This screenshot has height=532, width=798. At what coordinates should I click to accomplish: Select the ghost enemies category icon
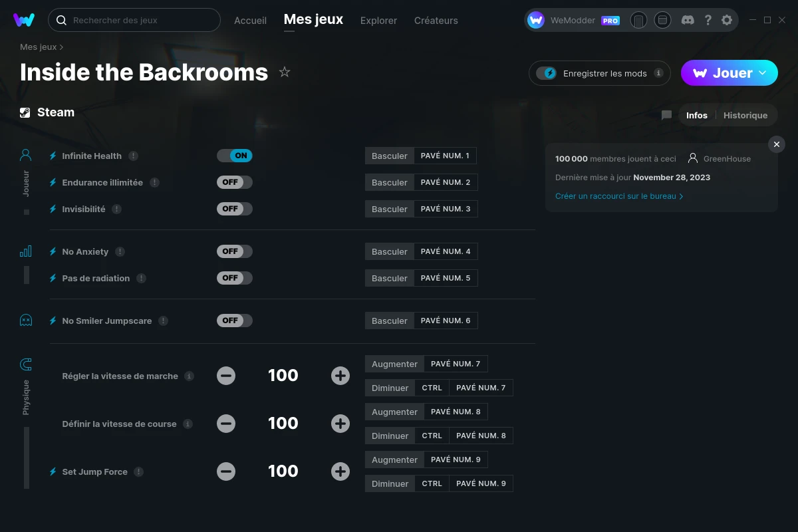click(26, 321)
